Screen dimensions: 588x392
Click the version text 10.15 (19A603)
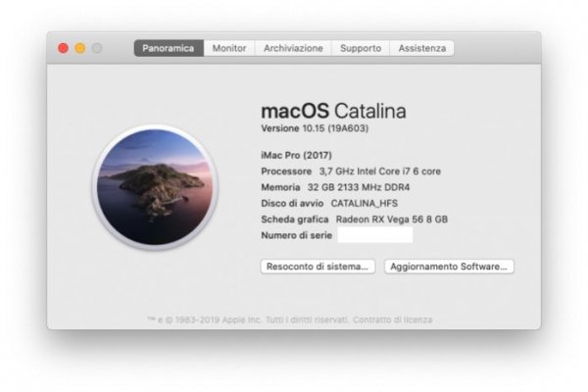(335, 128)
